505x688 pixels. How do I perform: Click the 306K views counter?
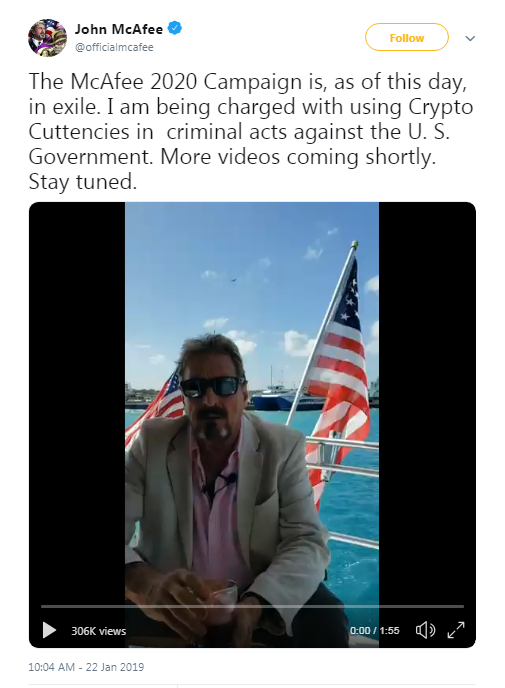tap(99, 631)
